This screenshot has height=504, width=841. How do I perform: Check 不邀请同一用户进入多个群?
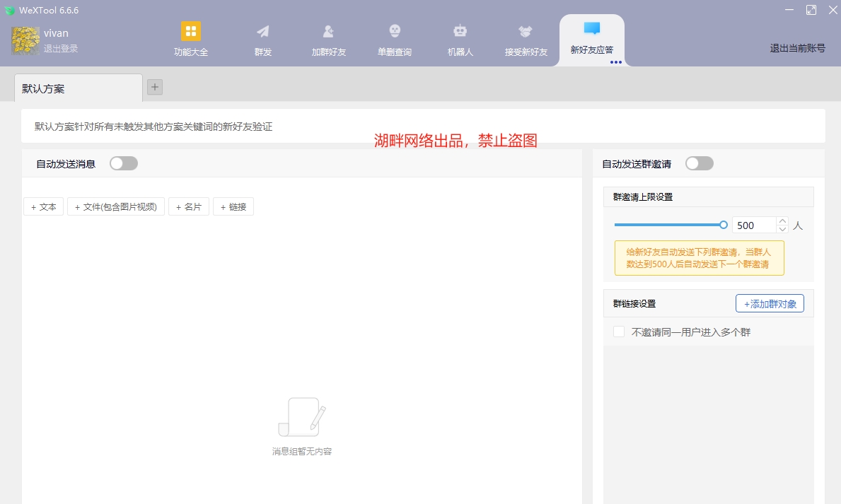619,331
